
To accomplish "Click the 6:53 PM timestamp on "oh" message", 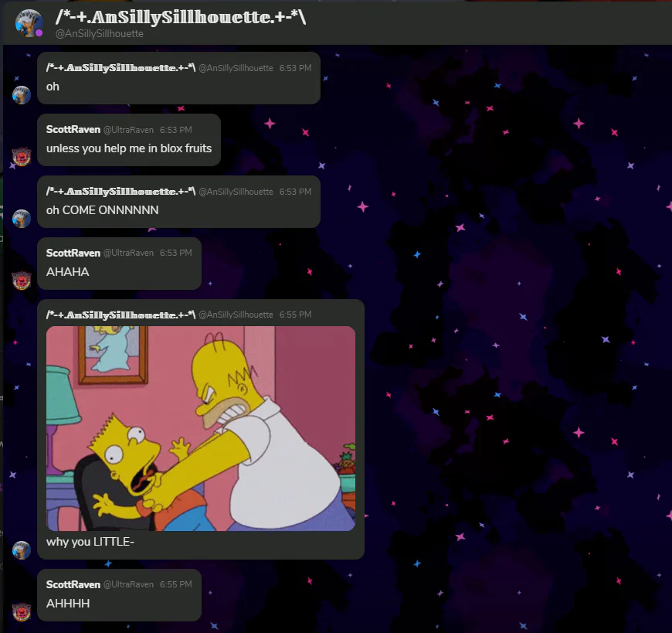I will click(x=295, y=68).
